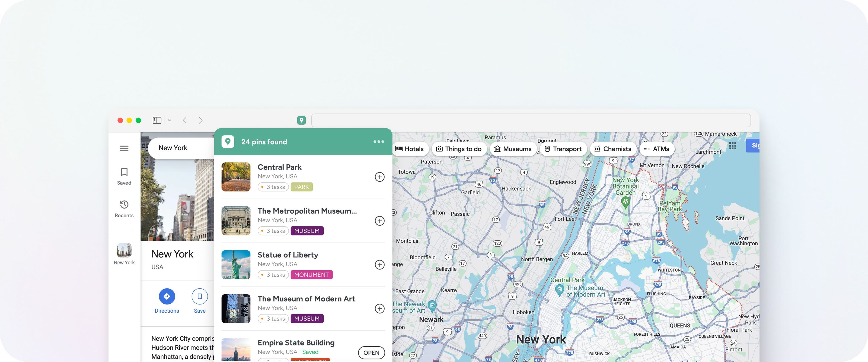Screen dimensions: 868x362
Task: Click The Newark Museum of Art map pin
Action: coord(432,306)
